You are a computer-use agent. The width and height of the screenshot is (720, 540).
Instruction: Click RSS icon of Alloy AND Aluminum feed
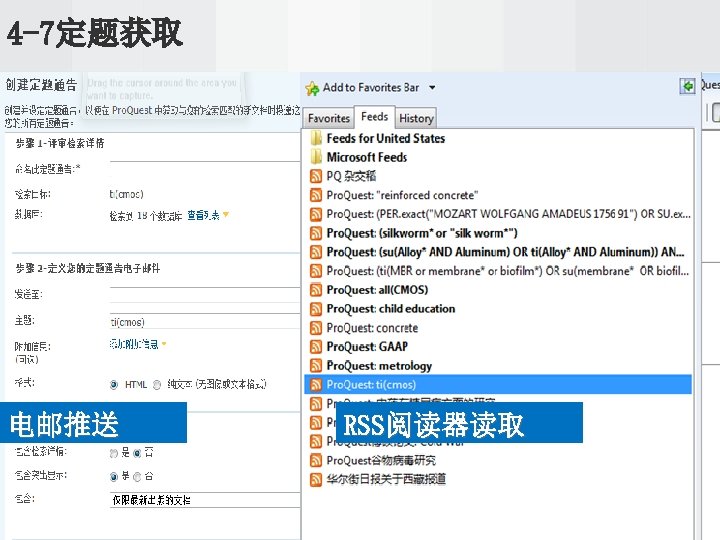316,252
